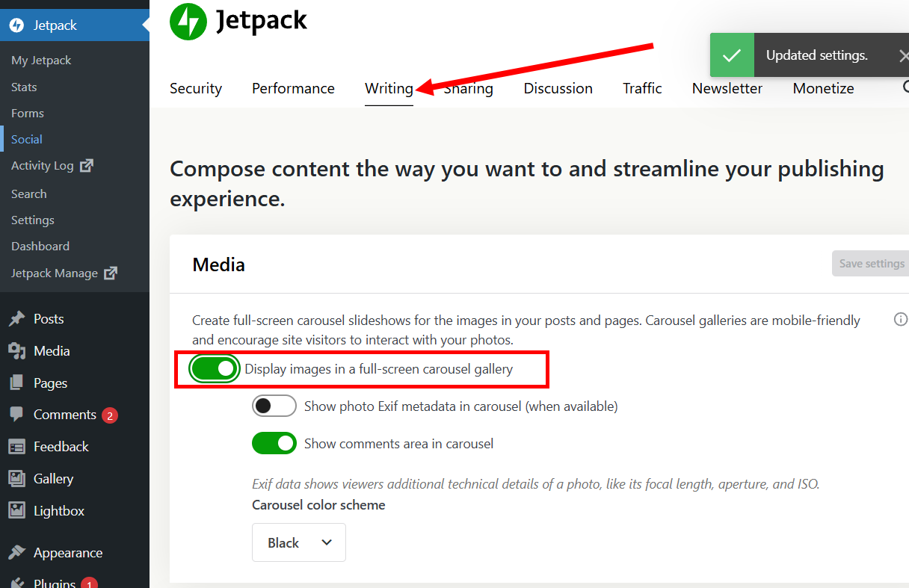This screenshot has width=909, height=588.
Task: Click the red Plugins update badge
Action: click(x=89, y=584)
